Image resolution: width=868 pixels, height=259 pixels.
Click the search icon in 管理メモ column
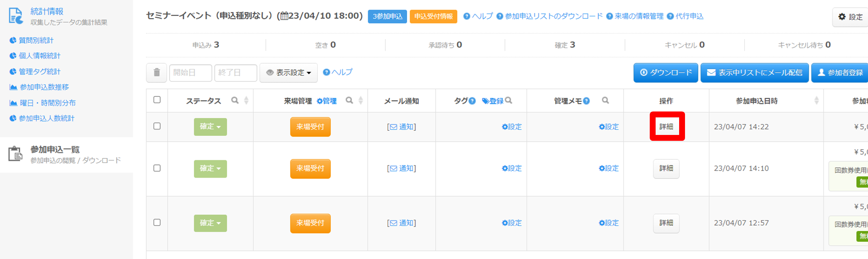[605, 101]
